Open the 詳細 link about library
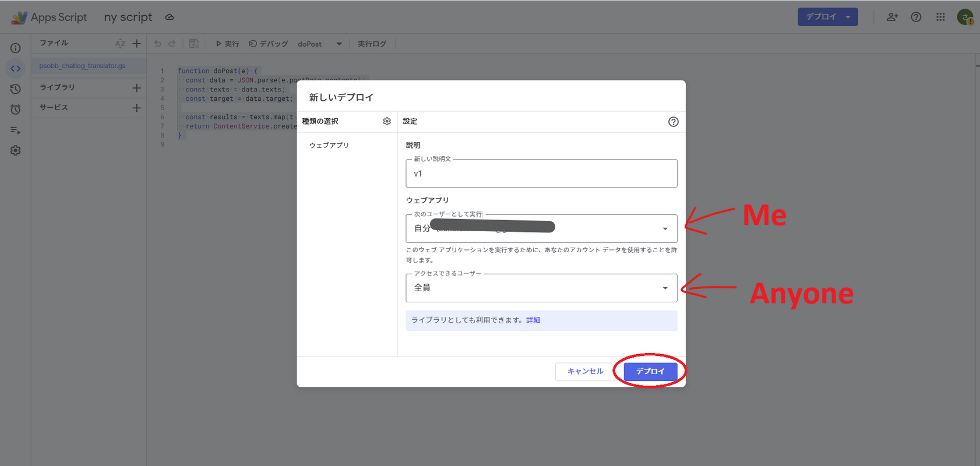 [533, 320]
